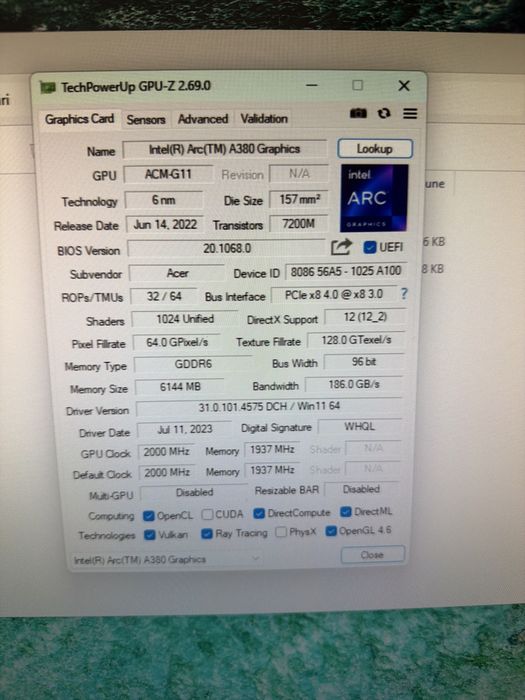Click the GPU-Z title bar app icon

48,88
